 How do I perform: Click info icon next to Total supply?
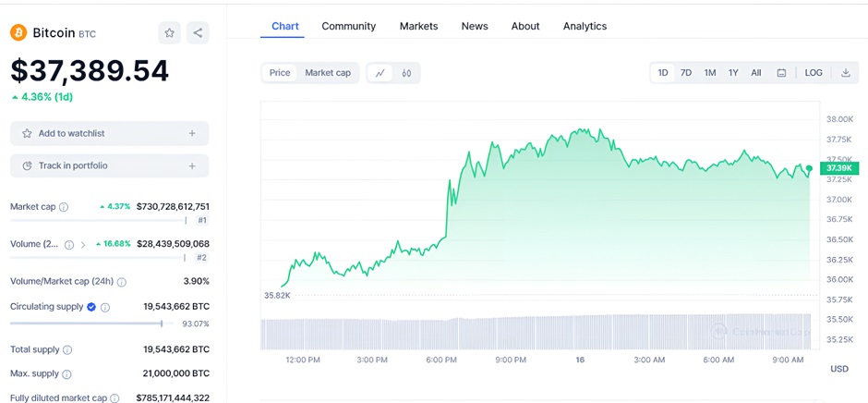(x=67, y=350)
